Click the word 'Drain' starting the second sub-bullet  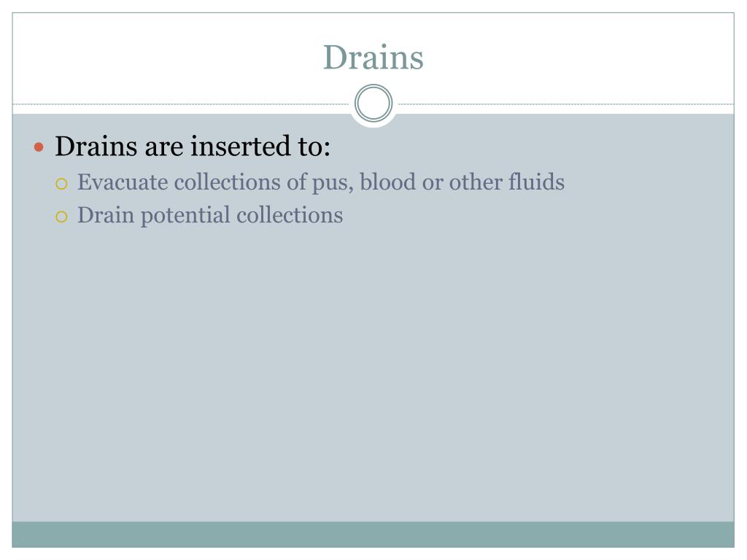[107, 215]
